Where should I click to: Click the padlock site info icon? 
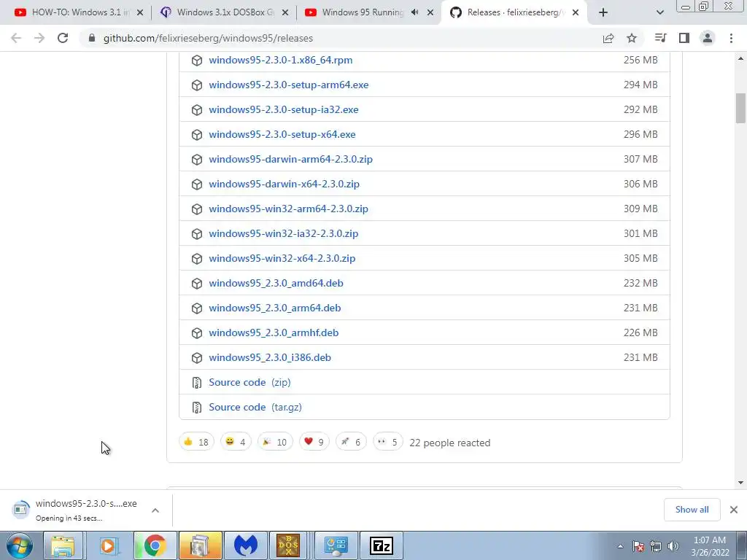pos(92,38)
